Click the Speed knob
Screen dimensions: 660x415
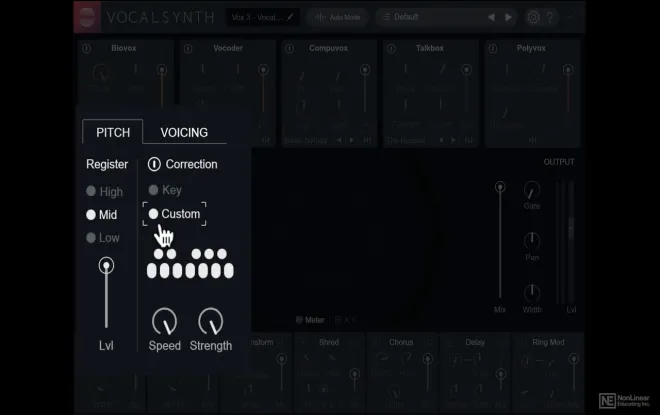pyautogui.click(x=164, y=322)
